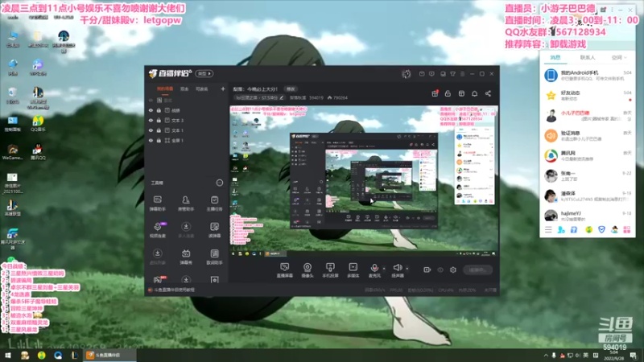
Task: Click 腾讯QQ desktop shortcut
Action: tap(38, 151)
